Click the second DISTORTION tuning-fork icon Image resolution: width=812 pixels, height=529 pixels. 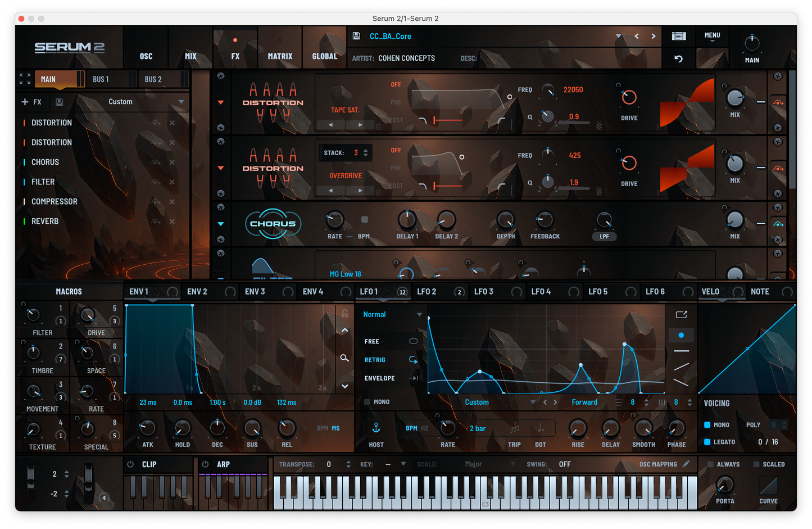(273, 168)
